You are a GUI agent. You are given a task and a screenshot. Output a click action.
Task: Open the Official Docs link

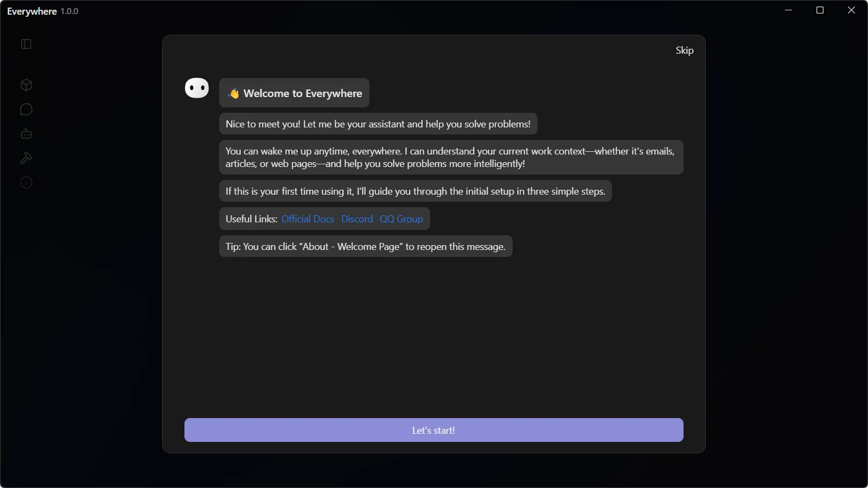click(308, 219)
